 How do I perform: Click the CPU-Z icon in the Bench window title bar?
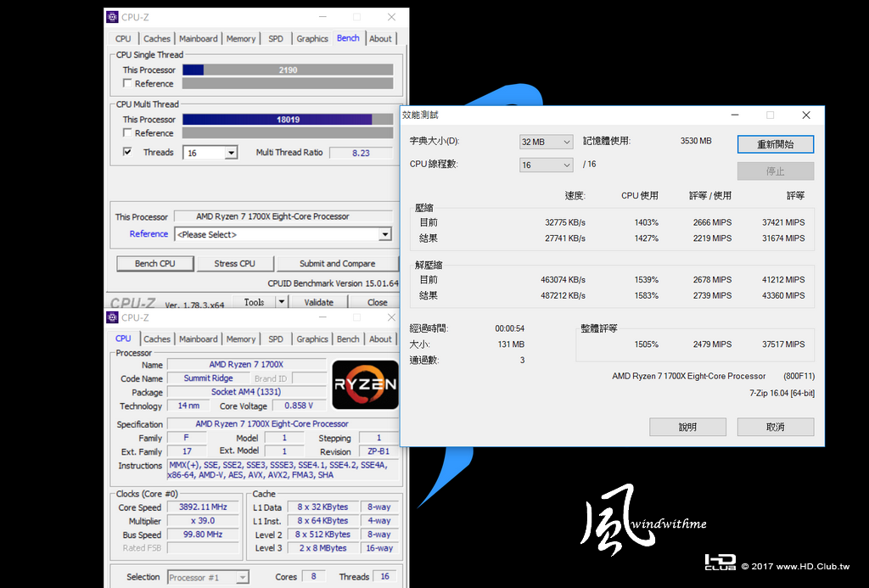(112, 17)
